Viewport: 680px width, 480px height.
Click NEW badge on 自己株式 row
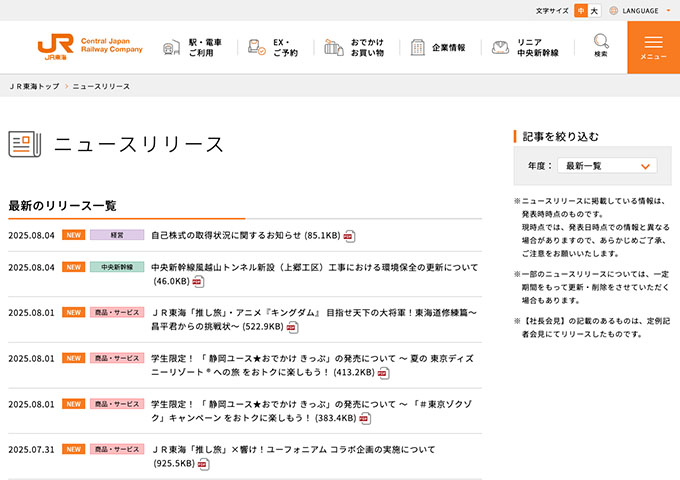coord(74,235)
